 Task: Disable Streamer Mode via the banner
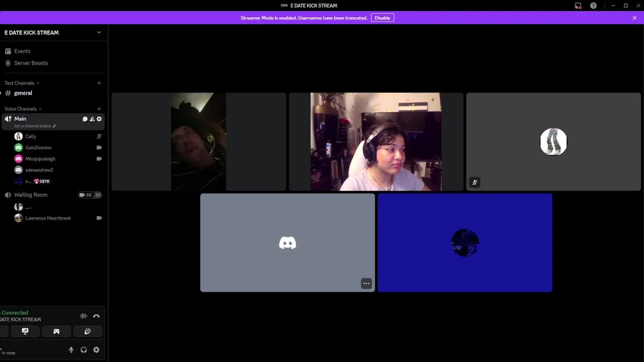click(382, 18)
